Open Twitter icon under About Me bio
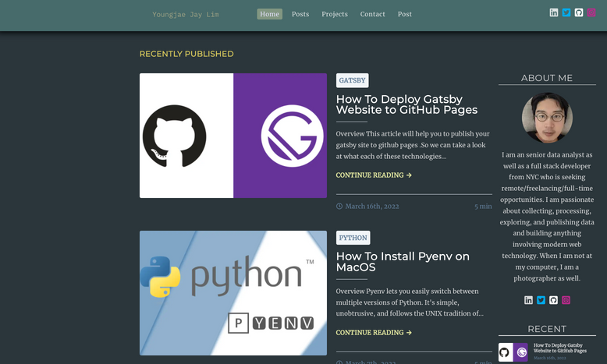Screen dimensions: 607x364 coord(541,300)
